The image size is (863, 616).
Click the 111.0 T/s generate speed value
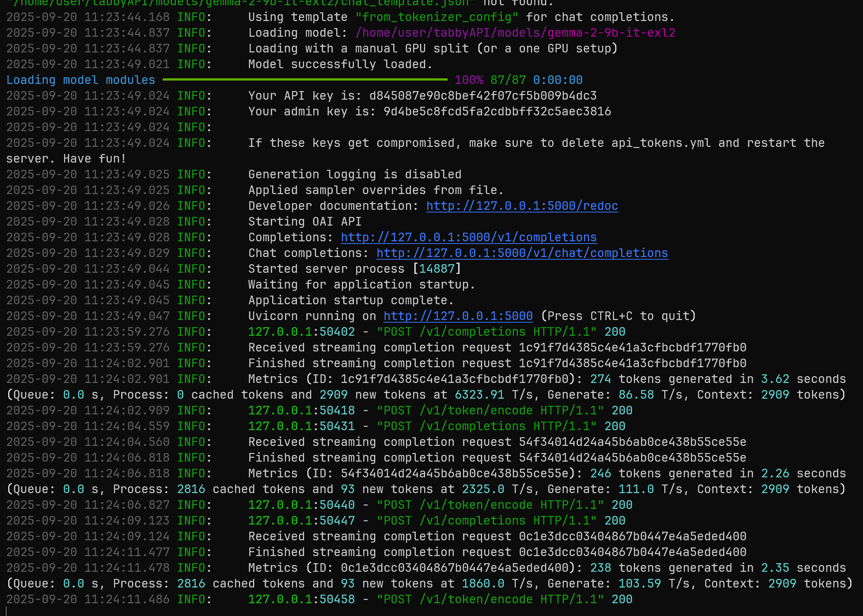click(636, 489)
